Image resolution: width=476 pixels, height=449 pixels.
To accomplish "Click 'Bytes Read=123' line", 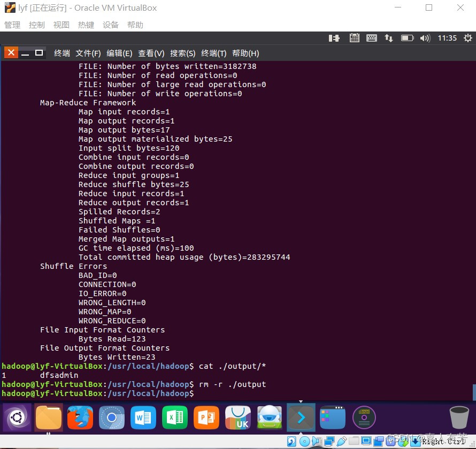I will tap(112, 339).
